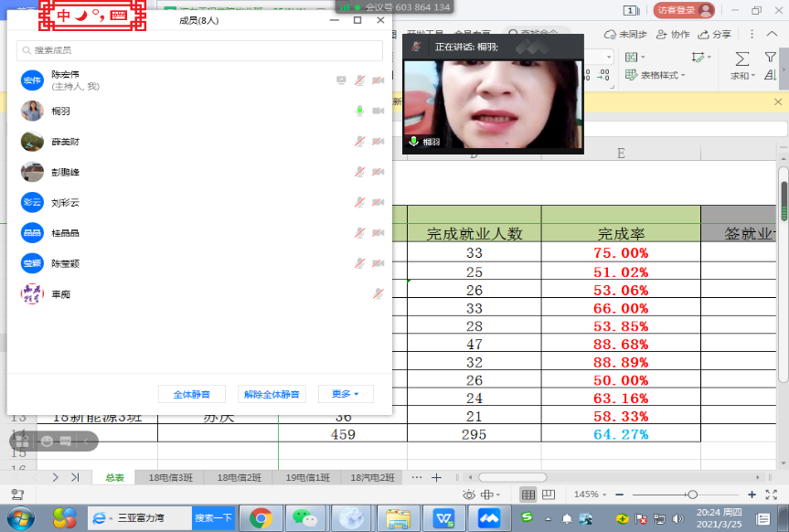The width and height of the screenshot is (789, 532).
Task: Switch to the 18电信3班 sheet tab
Action: tap(170, 477)
